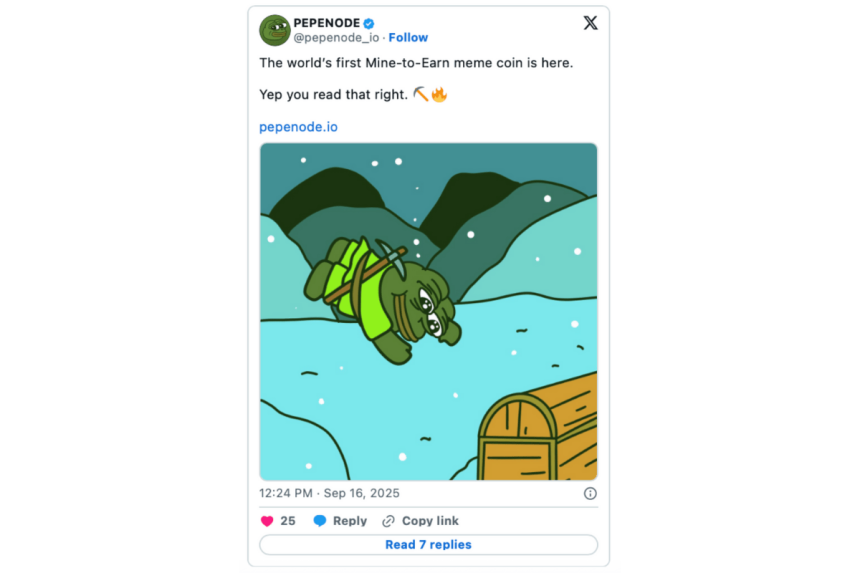Open the PEPENODE display name
Image resolution: width=860 pixels, height=573 pixels.
point(326,23)
